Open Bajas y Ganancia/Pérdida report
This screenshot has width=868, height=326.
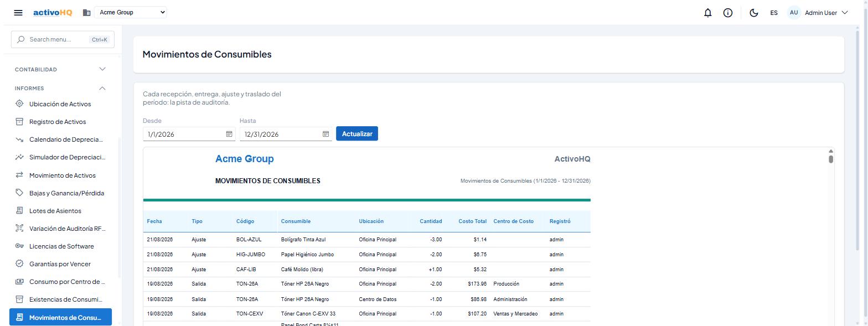(66, 193)
